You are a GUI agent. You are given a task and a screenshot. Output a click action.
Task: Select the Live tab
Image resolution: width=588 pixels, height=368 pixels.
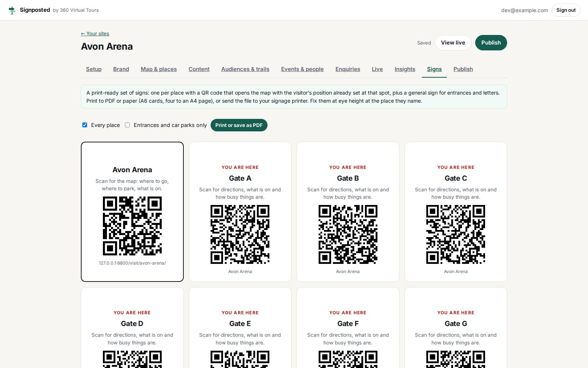377,69
